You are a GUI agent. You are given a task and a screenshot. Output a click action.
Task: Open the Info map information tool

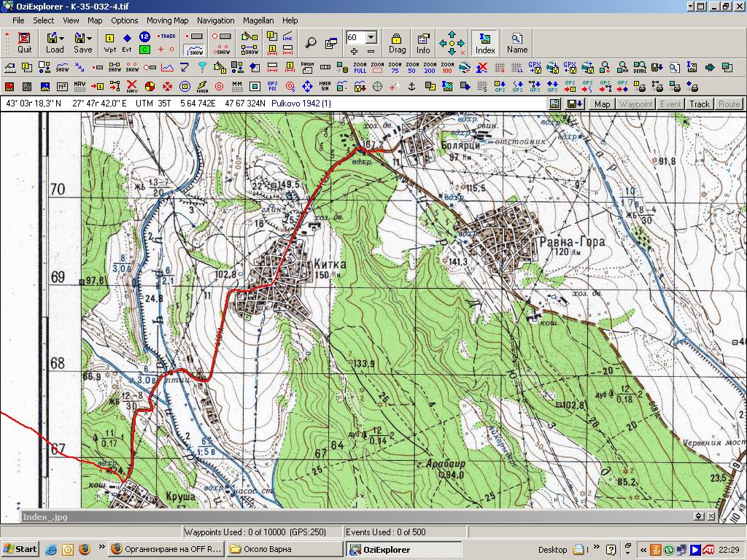pyautogui.click(x=423, y=42)
